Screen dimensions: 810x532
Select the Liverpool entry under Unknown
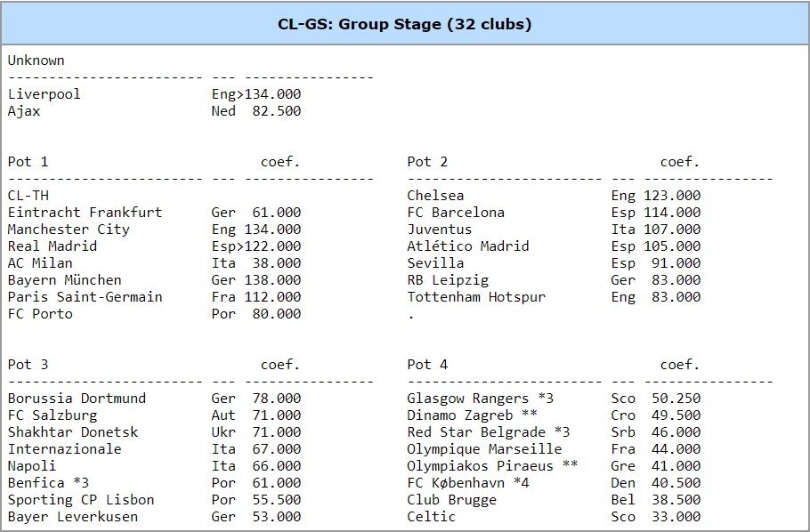coord(44,94)
